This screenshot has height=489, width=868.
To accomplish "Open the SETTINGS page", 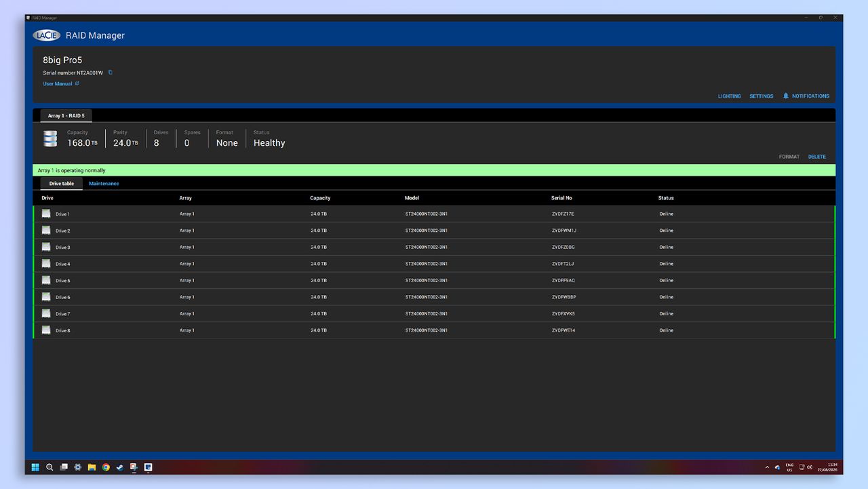I will [x=762, y=96].
